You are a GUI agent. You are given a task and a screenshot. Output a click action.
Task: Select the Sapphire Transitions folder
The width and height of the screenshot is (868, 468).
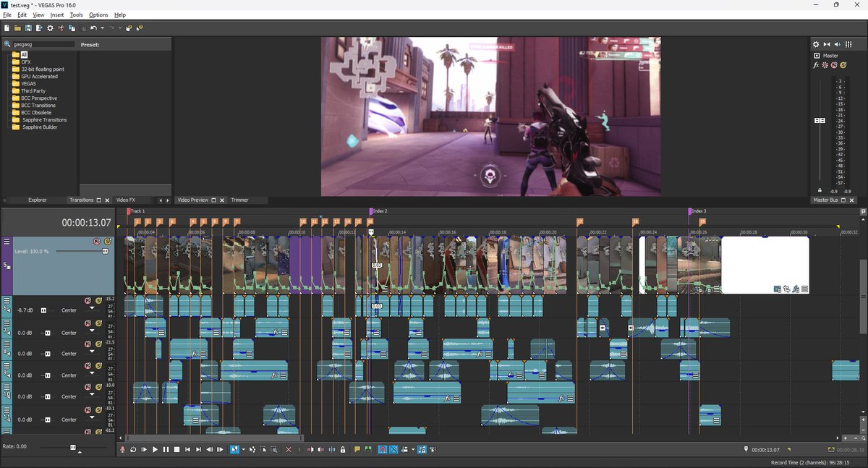point(44,120)
